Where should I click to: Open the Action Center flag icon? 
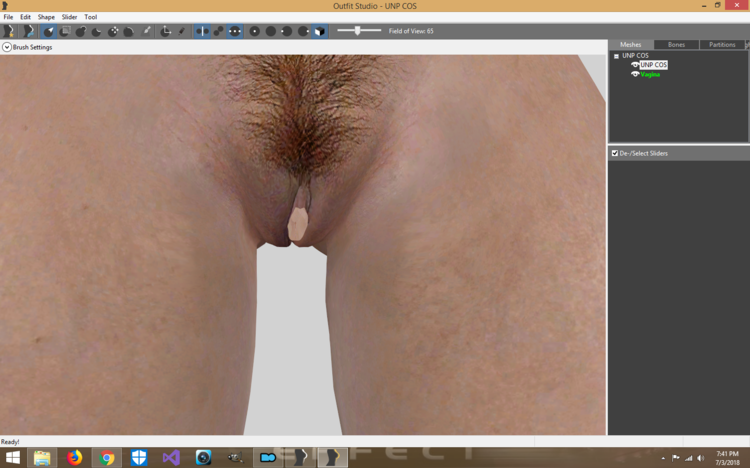(675, 458)
